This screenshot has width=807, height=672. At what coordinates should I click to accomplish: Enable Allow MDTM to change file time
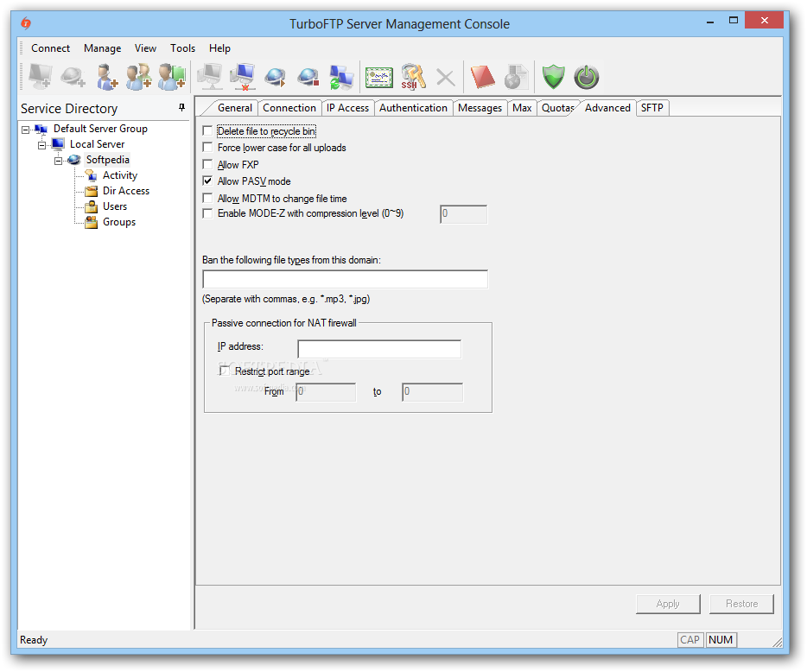pyautogui.click(x=207, y=198)
